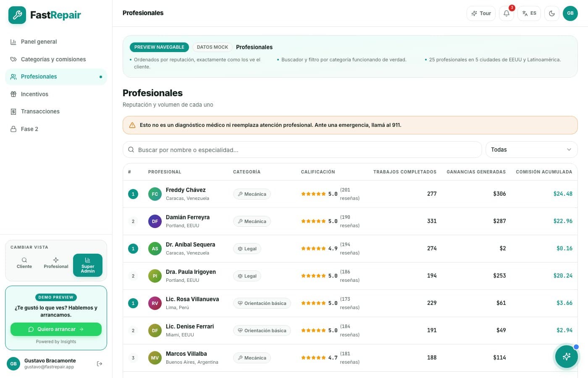The image size is (588, 378).
Task: Click the $24.48 commission value
Action: click(563, 194)
